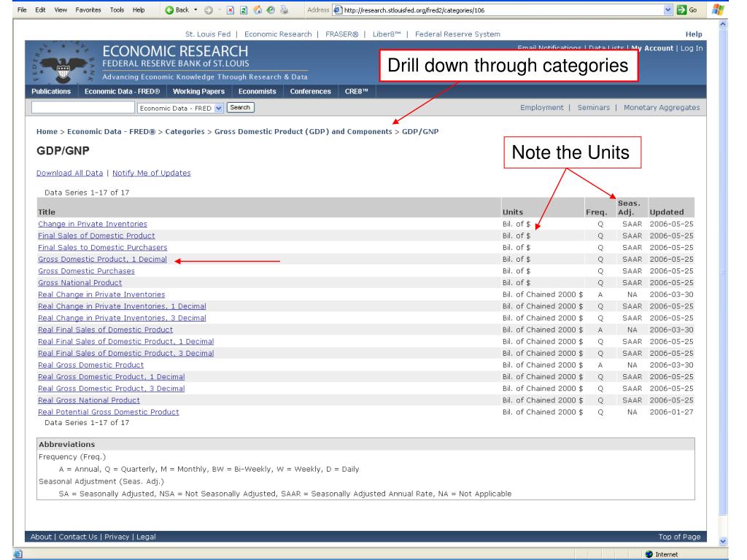
Task: Click the page scrollbar down arrow
Action: point(723,541)
